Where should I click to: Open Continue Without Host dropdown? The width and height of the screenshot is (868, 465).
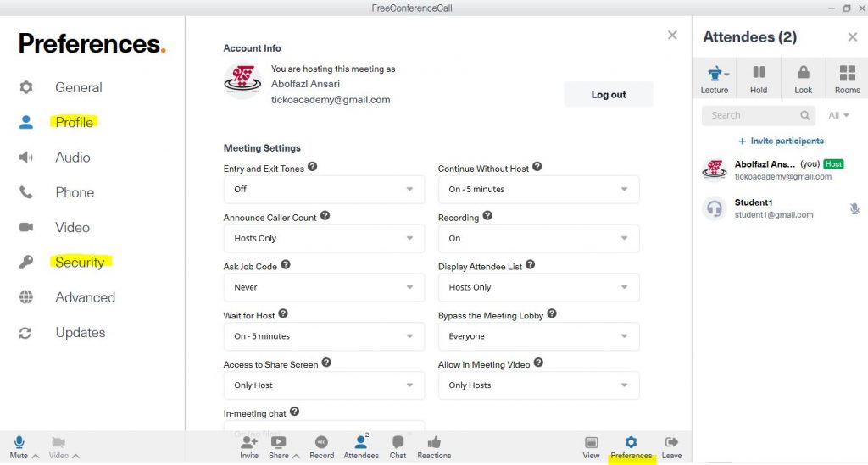pyautogui.click(x=538, y=189)
